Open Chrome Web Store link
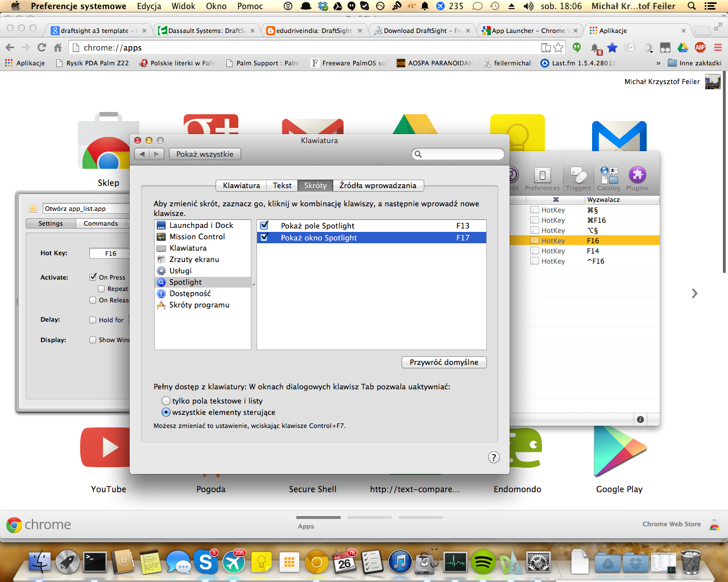 (671, 524)
